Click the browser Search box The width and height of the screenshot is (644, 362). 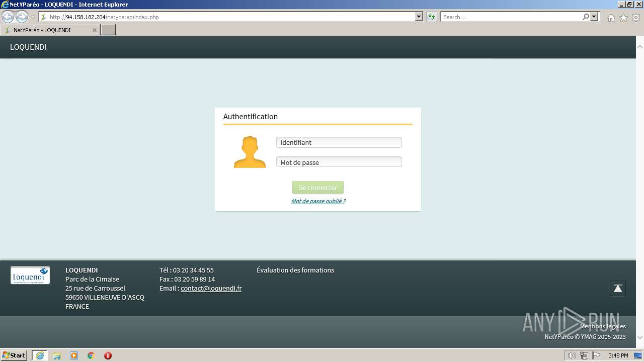(511, 17)
